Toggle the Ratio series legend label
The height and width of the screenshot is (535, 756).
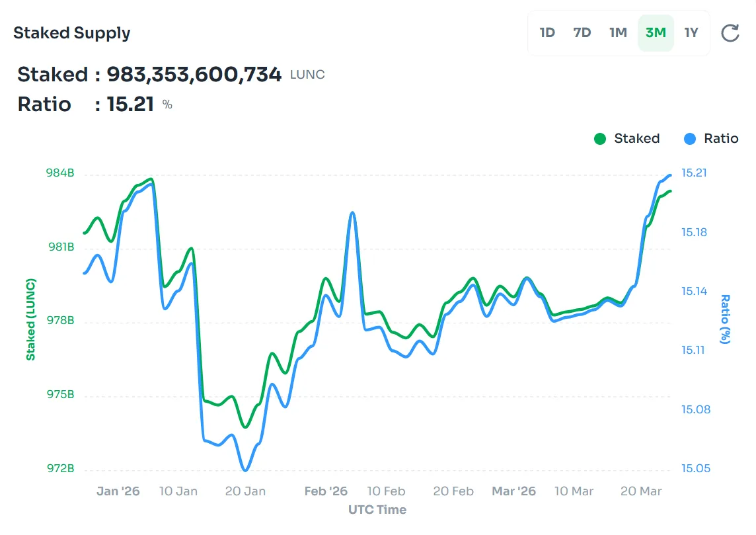[721, 138]
